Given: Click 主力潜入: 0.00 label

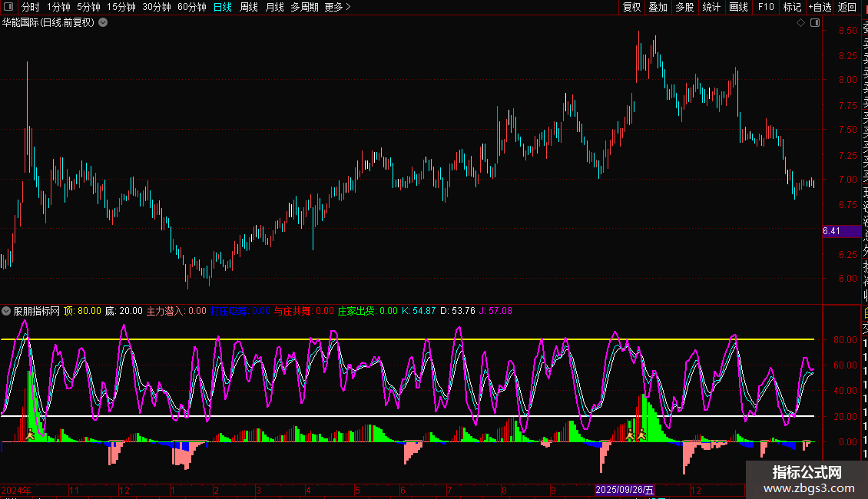Looking at the screenshot, I should (176, 311).
